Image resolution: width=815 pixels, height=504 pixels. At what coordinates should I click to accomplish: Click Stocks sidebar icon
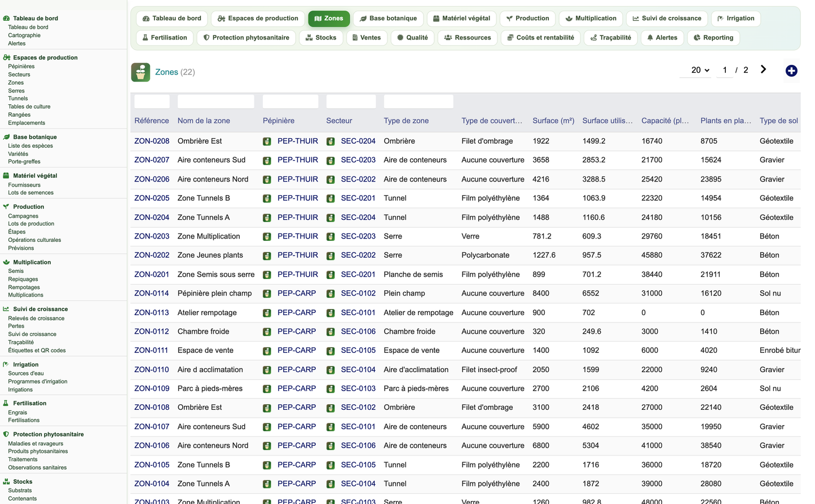pos(7,481)
